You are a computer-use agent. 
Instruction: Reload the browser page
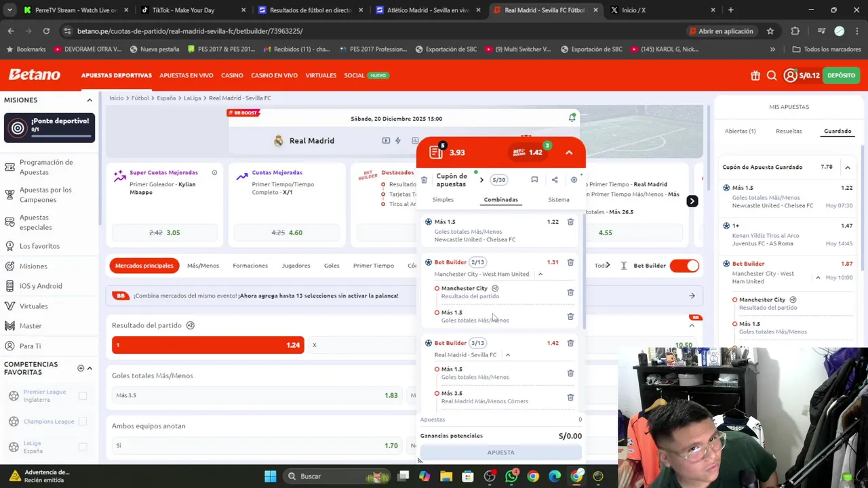(x=46, y=31)
